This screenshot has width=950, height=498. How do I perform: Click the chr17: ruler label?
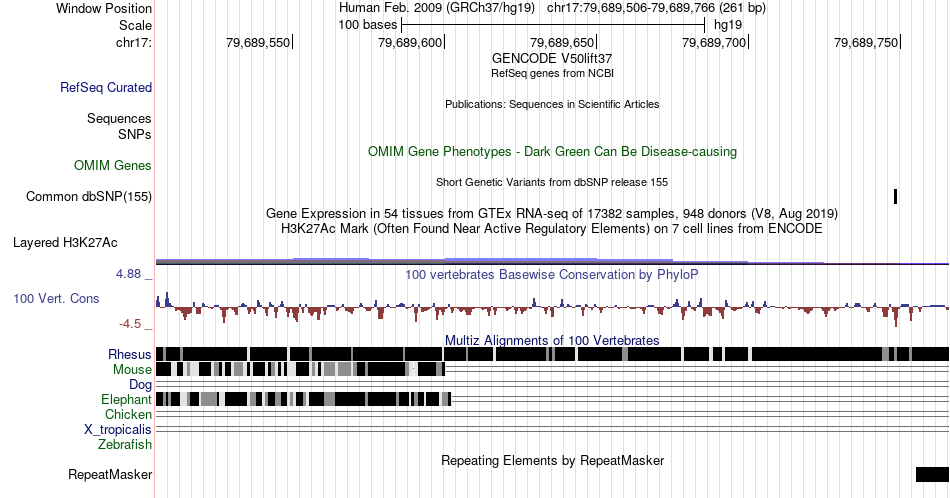[x=133, y=42]
